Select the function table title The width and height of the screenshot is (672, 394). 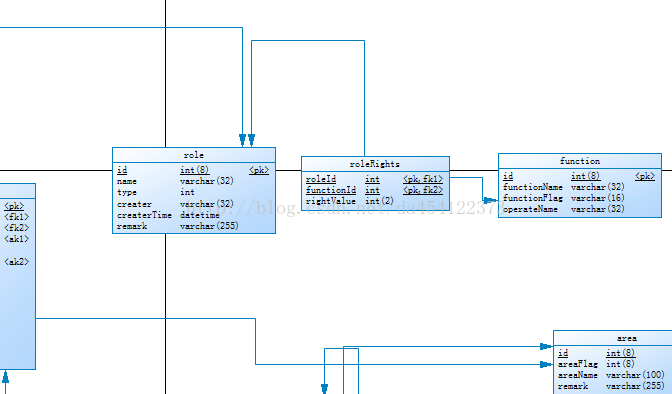coord(580,161)
